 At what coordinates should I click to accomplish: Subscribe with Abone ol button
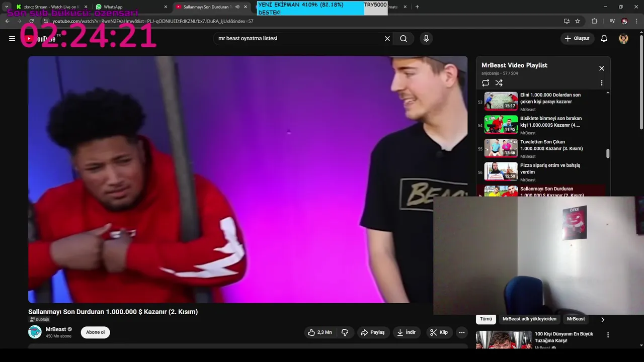click(x=95, y=332)
